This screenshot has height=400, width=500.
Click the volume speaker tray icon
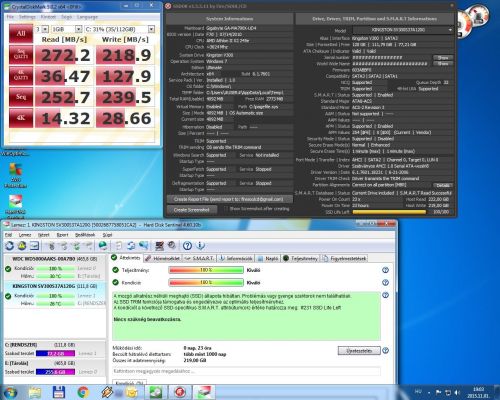pyautogui.click(x=457, y=392)
